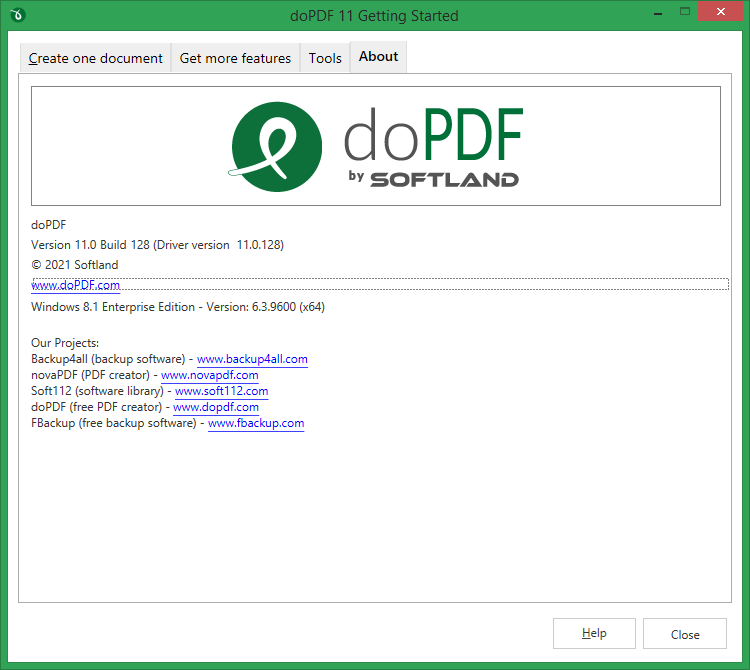This screenshot has height=670, width=750.
Task: Click the version text 'Version 11.0 Build 128'
Action: [90, 245]
